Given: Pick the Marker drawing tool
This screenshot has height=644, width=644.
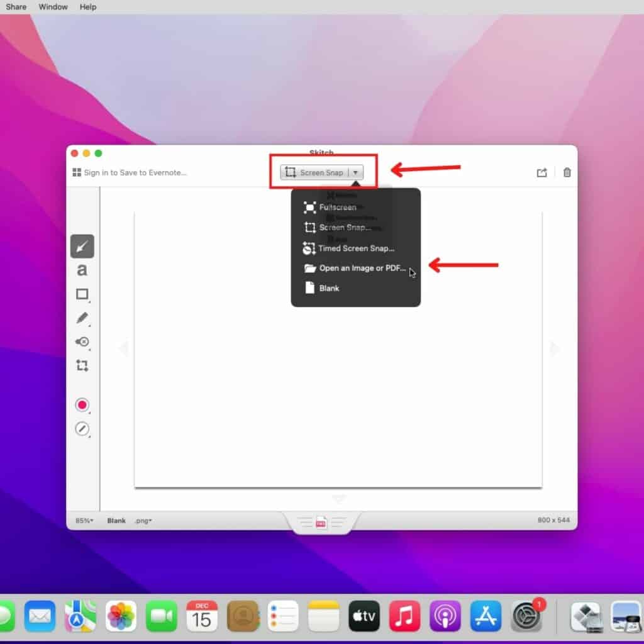Looking at the screenshot, I should [82, 318].
